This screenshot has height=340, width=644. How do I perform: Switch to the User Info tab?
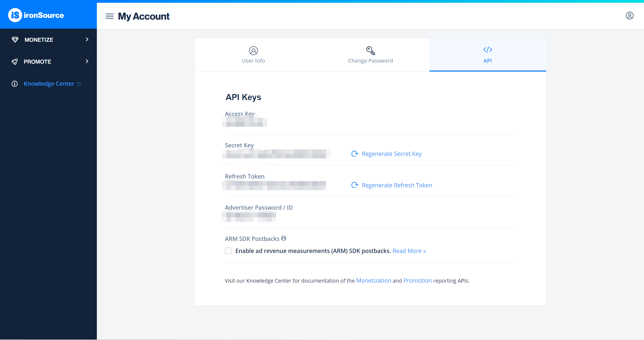pyautogui.click(x=253, y=61)
